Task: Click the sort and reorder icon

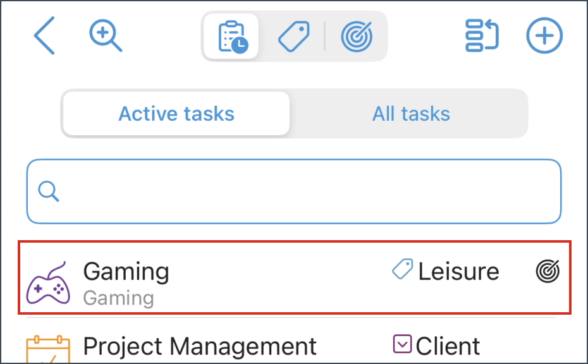Action: tap(481, 36)
